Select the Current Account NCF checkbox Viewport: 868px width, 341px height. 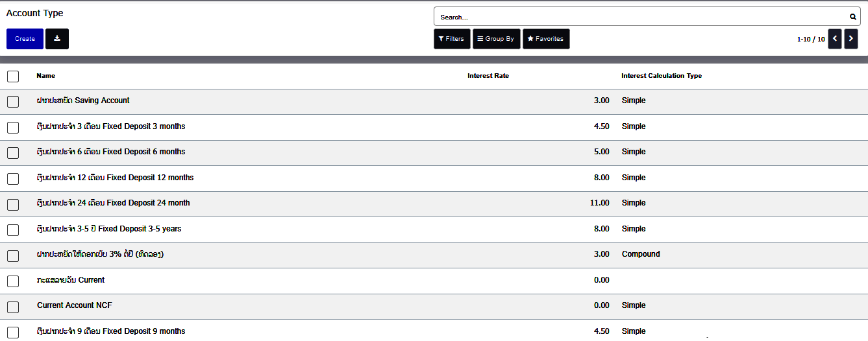pos(13,306)
